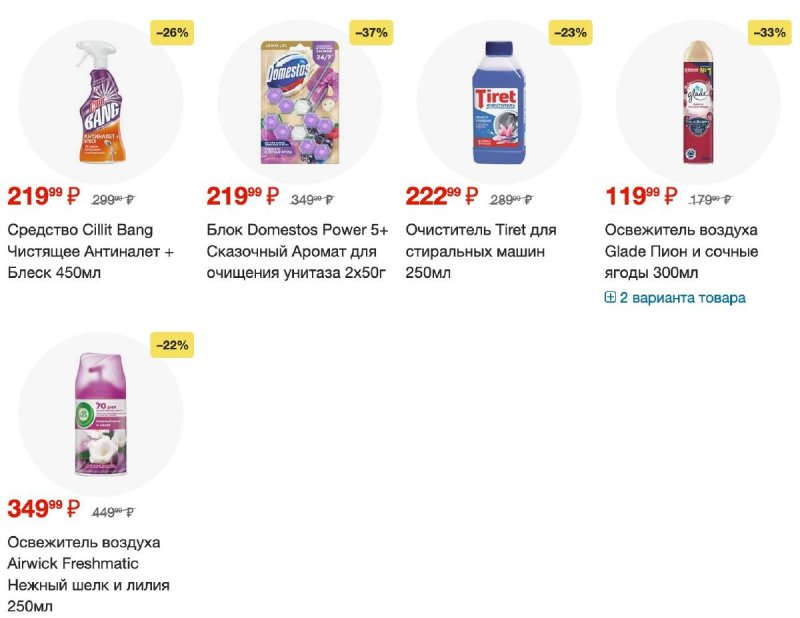Click the -37% discount badge
Image resolution: width=800 pixels, height=618 pixels.
coord(371,33)
